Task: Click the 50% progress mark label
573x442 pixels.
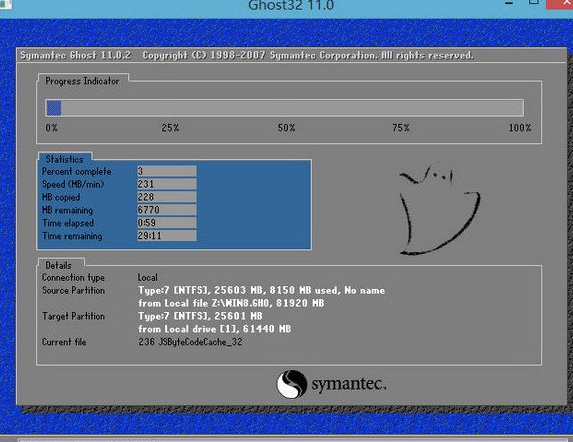Action: (x=286, y=128)
